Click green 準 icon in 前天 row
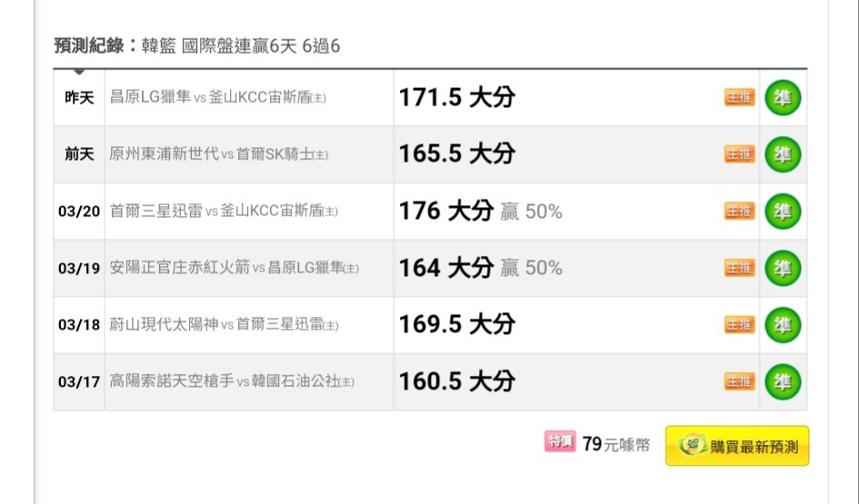The width and height of the screenshot is (859, 504). 782,154
